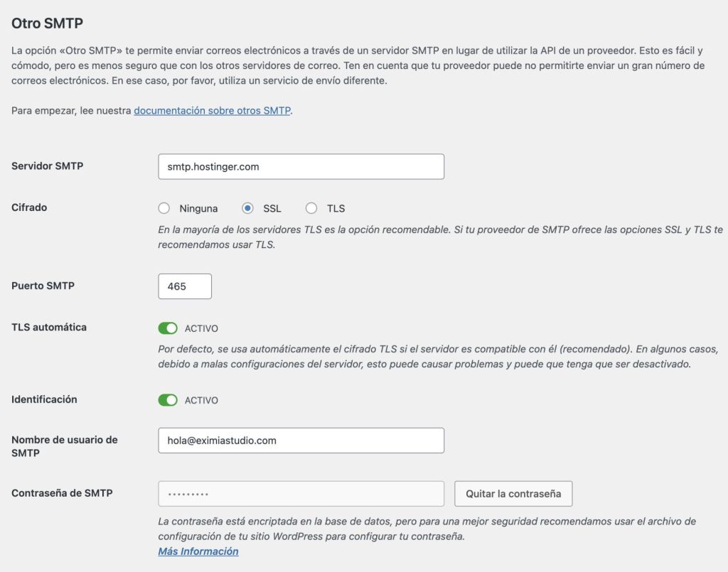
Task: Focus the SMTP username field with hola@eximiastudio.com
Action: (301, 441)
